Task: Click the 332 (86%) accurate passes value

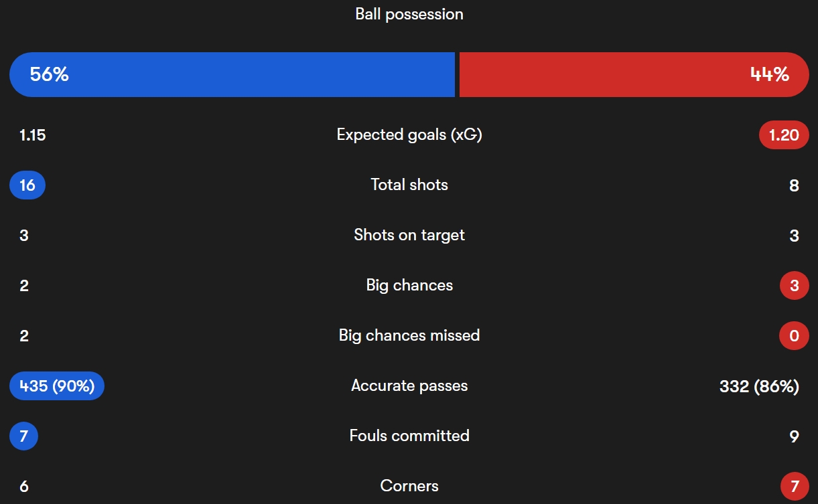Action: pos(759,386)
